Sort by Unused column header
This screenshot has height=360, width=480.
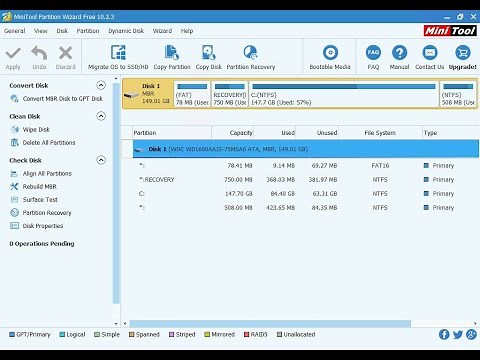pos(317,133)
